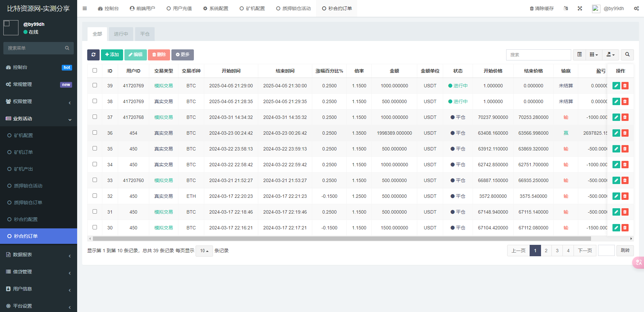Click the 跳转 jump button
The width and height of the screenshot is (644, 312).
coord(625,251)
